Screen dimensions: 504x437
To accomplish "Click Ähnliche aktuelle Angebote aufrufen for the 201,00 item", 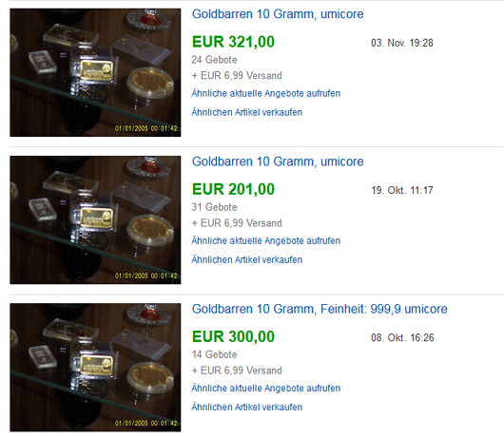I will click(x=266, y=240).
